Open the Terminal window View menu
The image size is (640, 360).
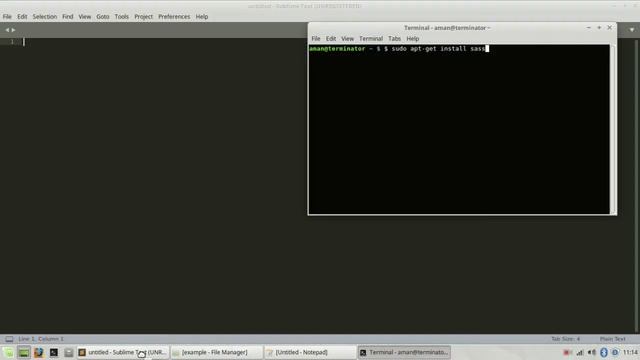pyautogui.click(x=347, y=39)
